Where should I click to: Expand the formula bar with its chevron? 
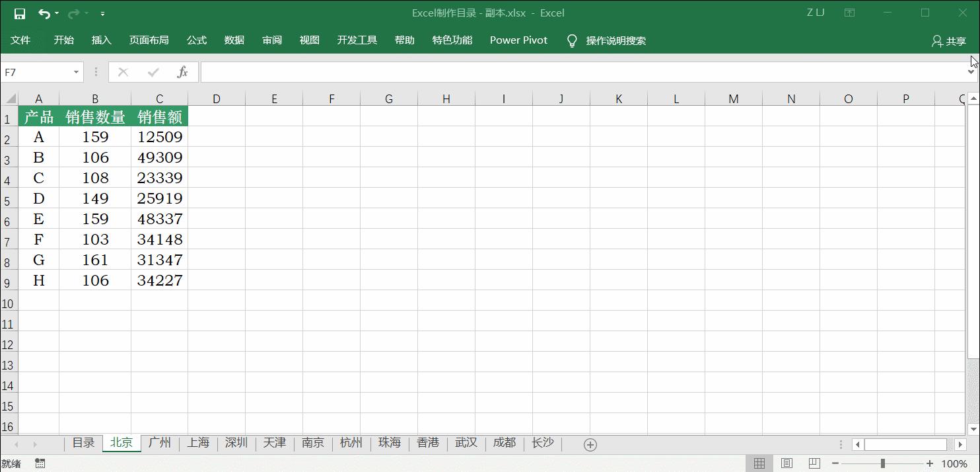[x=971, y=71]
